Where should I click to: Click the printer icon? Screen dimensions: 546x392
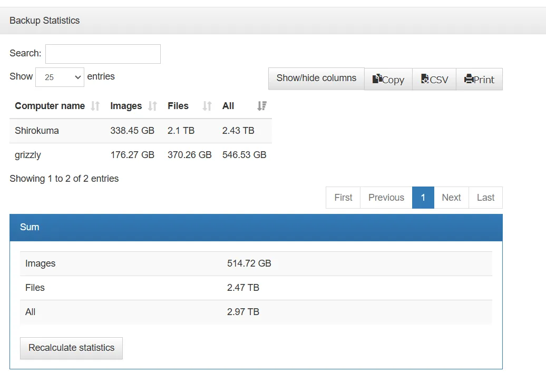(469, 79)
